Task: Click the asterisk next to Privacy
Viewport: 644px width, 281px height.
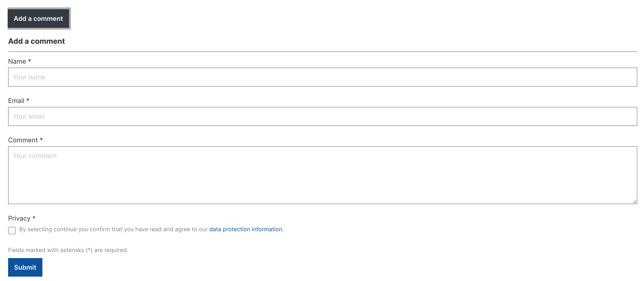Action: 34,218
